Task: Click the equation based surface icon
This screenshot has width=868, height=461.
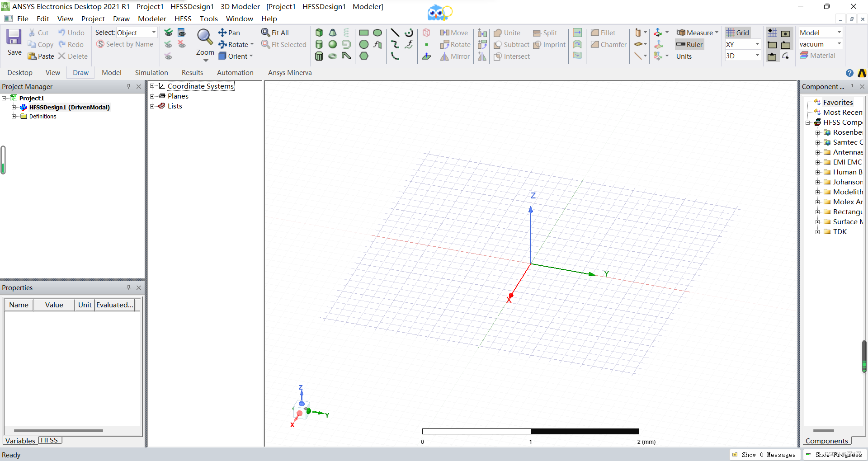Action: (x=377, y=44)
